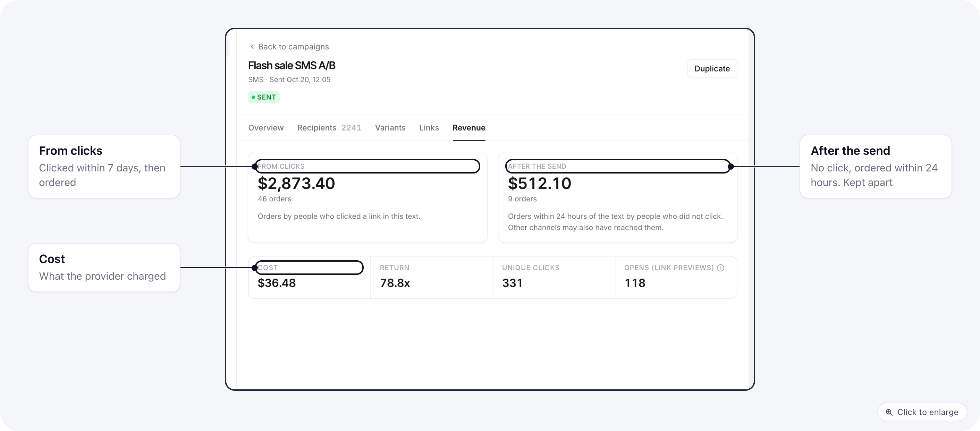Click the From clicks annotation card heading

[71, 151]
